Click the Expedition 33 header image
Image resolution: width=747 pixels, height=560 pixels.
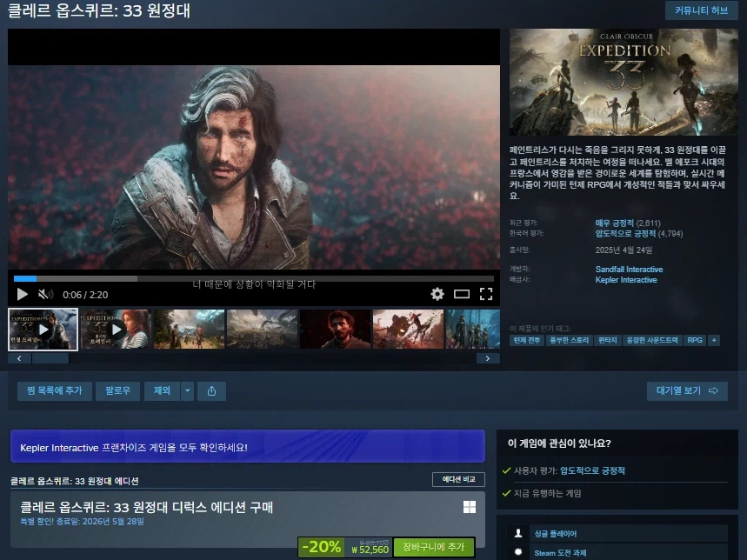[624, 82]
